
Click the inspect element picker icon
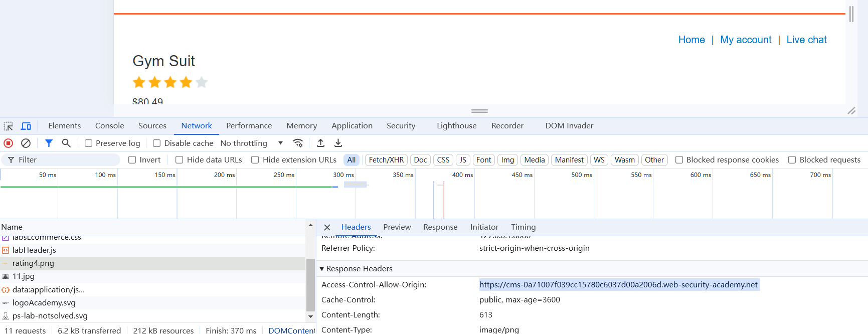coord(9,126)
